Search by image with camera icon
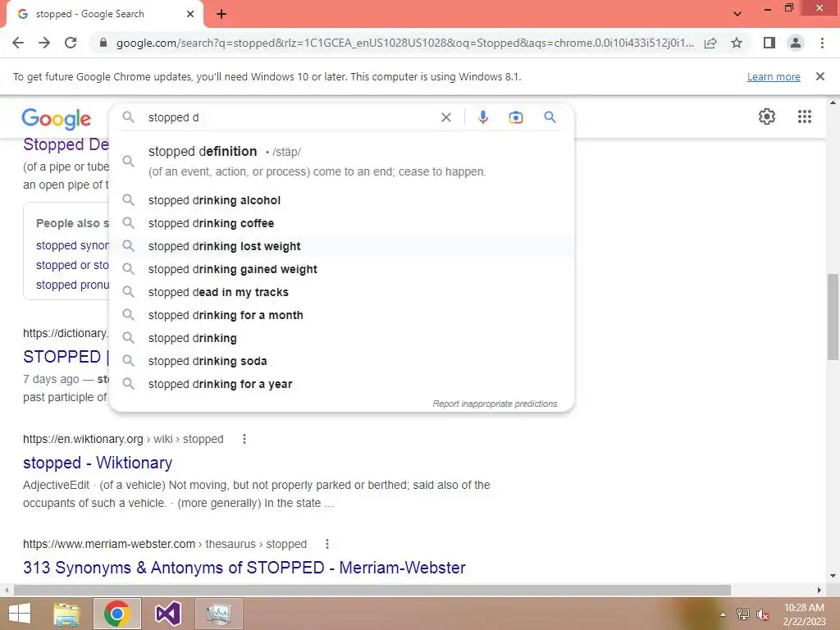840x630 pixels. (x=515, y=117)
